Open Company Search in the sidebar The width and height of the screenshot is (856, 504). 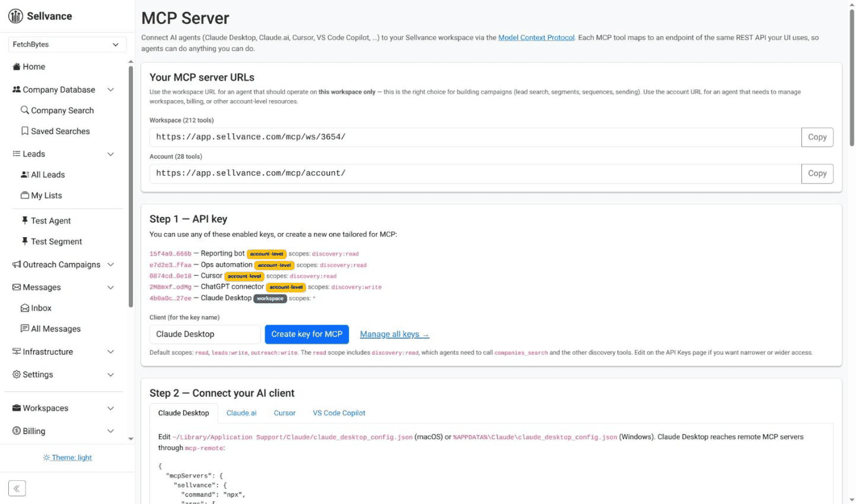pyautogui.click(x=62, y=111)
